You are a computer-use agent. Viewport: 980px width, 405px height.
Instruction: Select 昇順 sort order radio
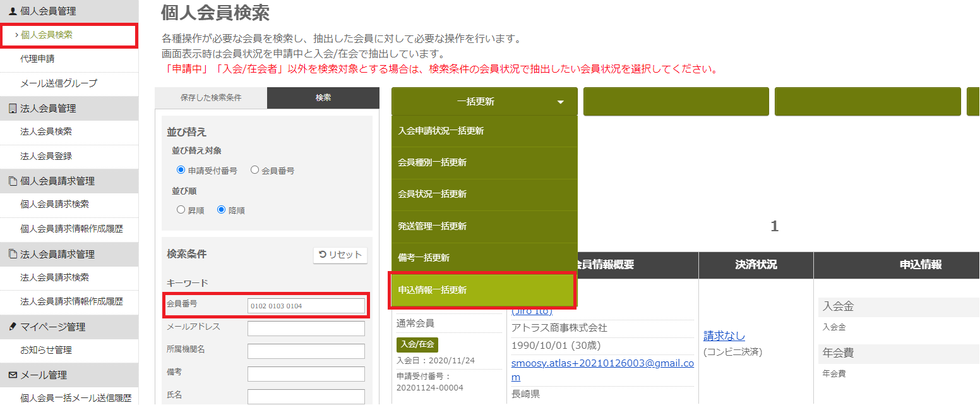tap(181, 210)
